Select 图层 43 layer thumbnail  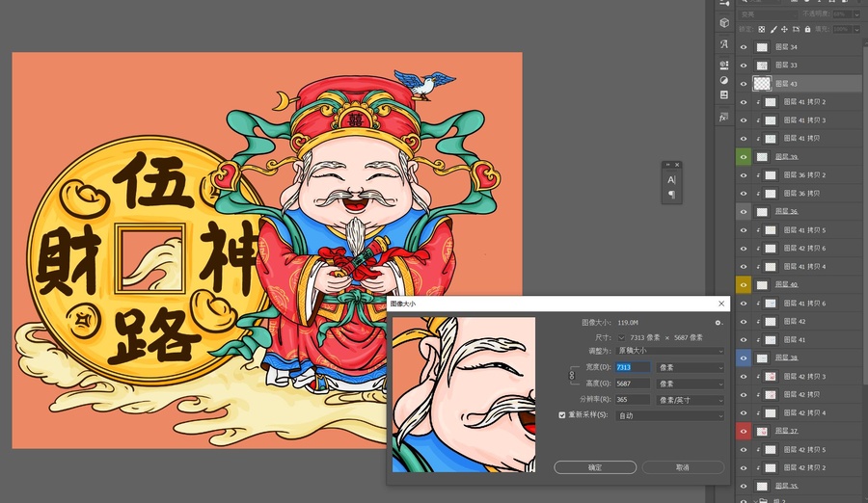(762, 84)
